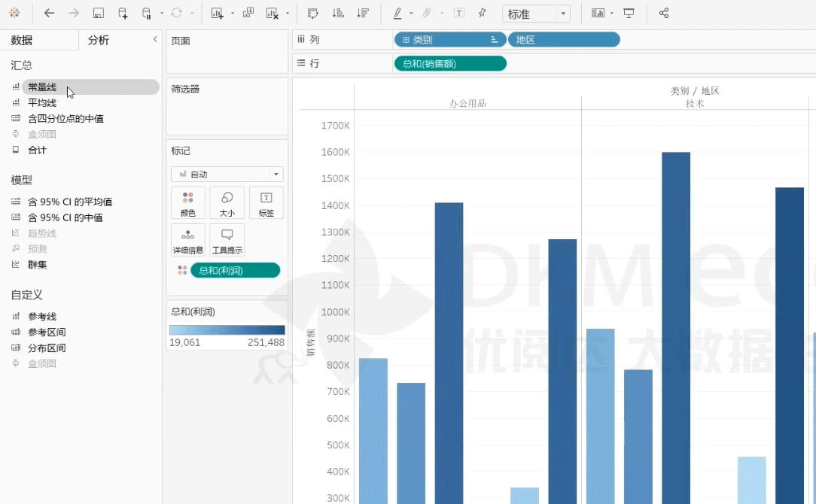Toggle fix axes with the pin icon
The height and width of the screenshot is (504, 816).
tap(483, 14)
